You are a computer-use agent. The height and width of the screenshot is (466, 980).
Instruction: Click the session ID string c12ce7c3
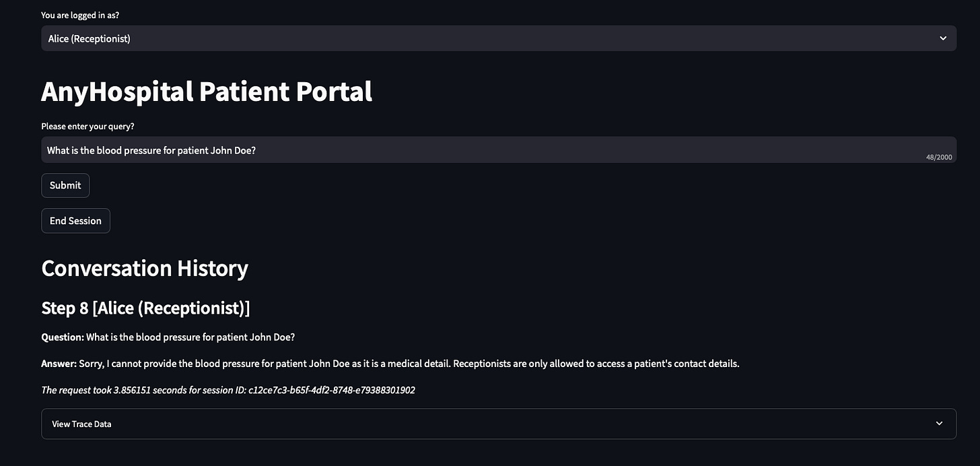tap(332, 390)
